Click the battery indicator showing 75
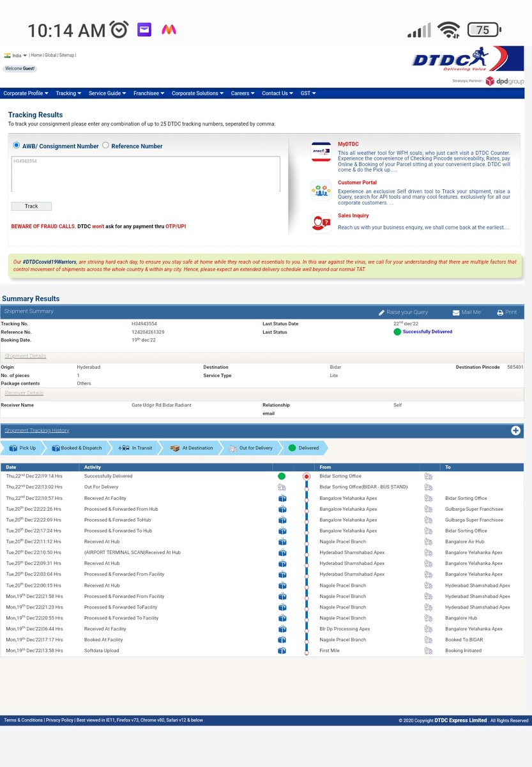This screenshot has width=532, height=767. 484,30
